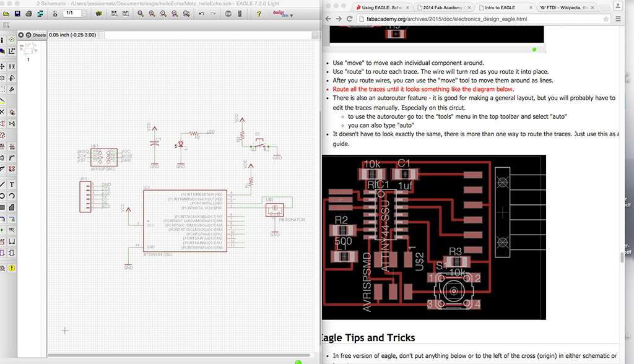Click the EAGLE command line input
Screen dimensions: 634x364
point(208,35)
